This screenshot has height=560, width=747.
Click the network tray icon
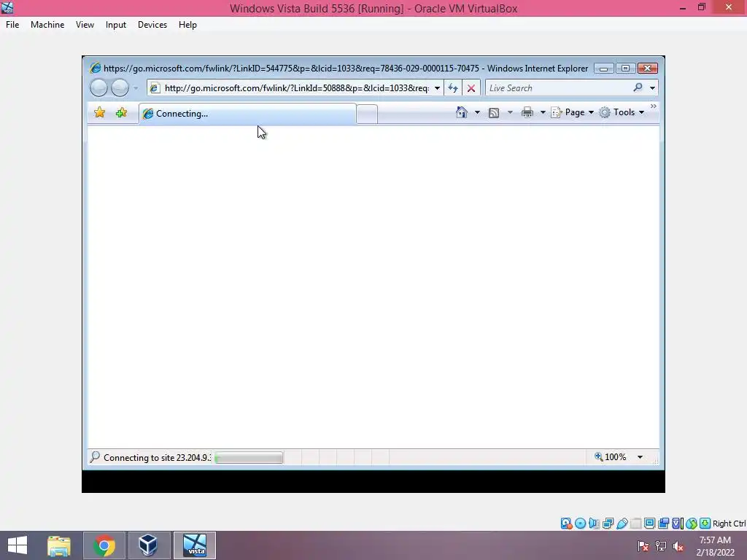[661, 546]
